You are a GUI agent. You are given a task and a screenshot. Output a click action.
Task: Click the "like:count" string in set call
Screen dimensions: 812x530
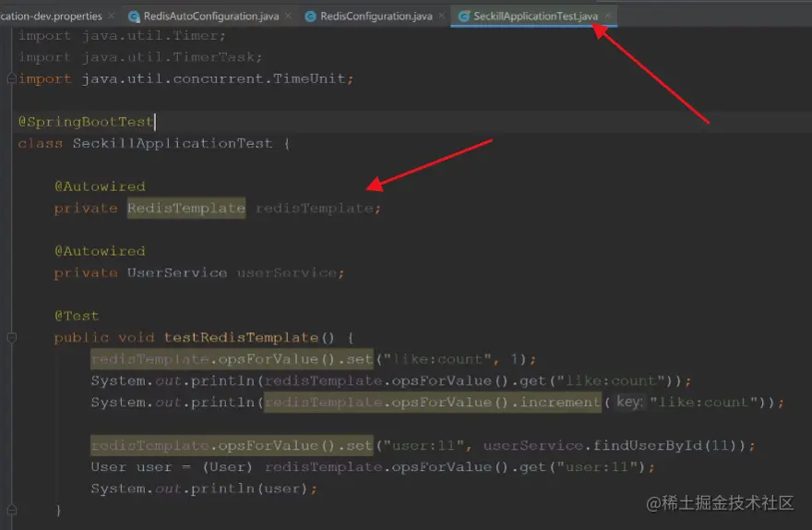pyautogui.click(x=437, y=359)
